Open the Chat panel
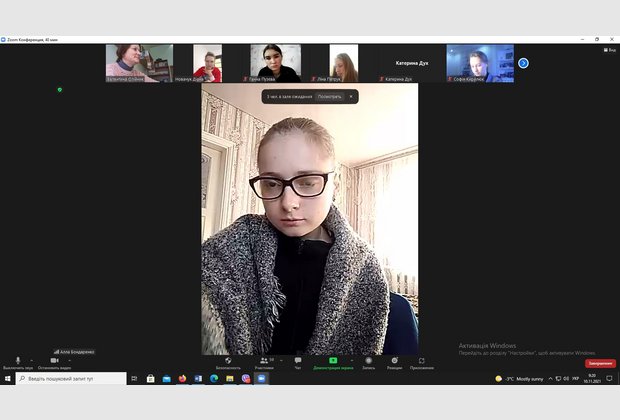This screenshot has height=420, width=620. coord(298,363)
